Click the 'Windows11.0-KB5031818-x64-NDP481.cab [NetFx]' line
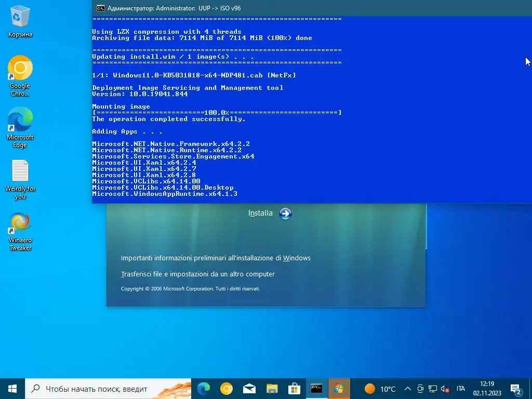The height and width of the screenshot is (399, 532). [194, 75]
